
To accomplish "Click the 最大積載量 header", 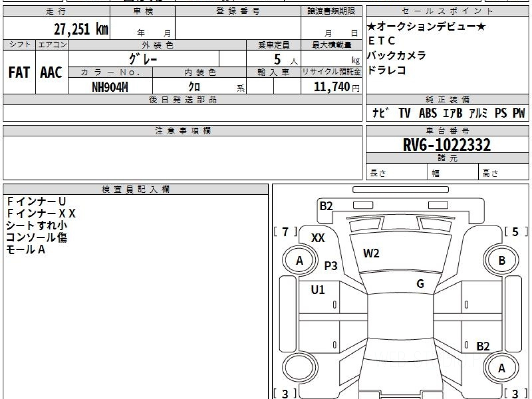I will tap(332, 45).
